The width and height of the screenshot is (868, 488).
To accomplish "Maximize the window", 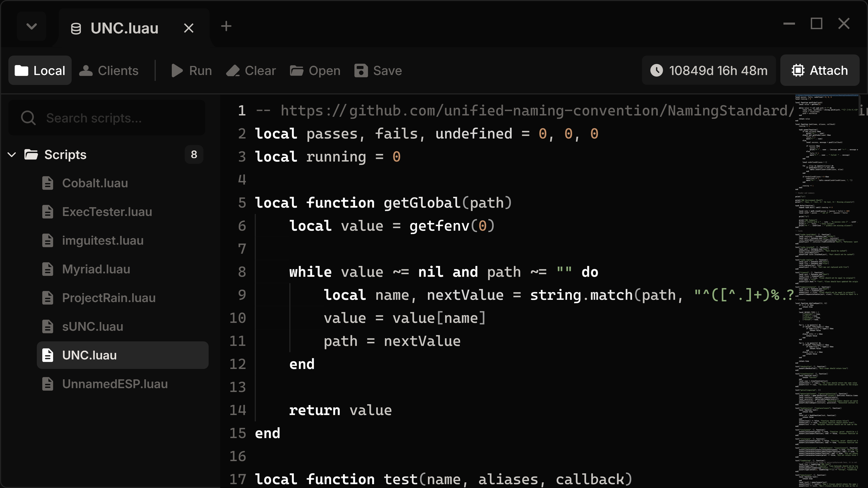I will [816, 24].
